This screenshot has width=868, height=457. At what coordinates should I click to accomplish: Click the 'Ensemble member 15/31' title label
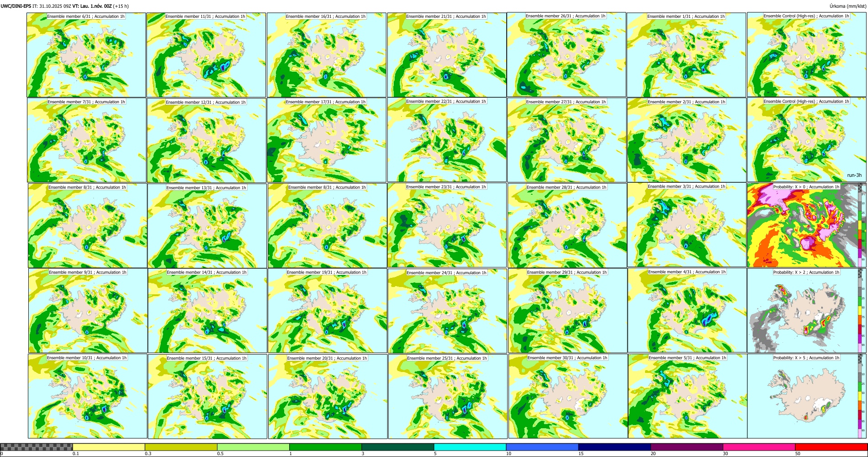[x=206, y=358]
